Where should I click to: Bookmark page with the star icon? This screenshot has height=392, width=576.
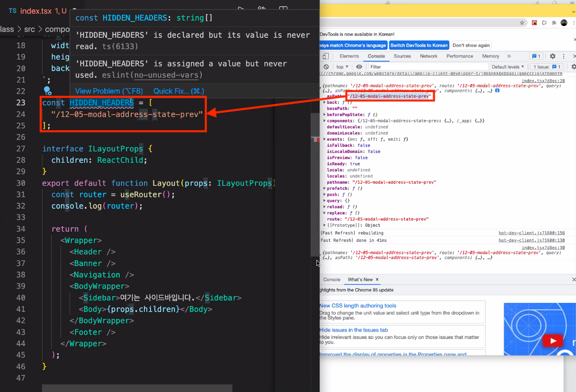point(522,23)
